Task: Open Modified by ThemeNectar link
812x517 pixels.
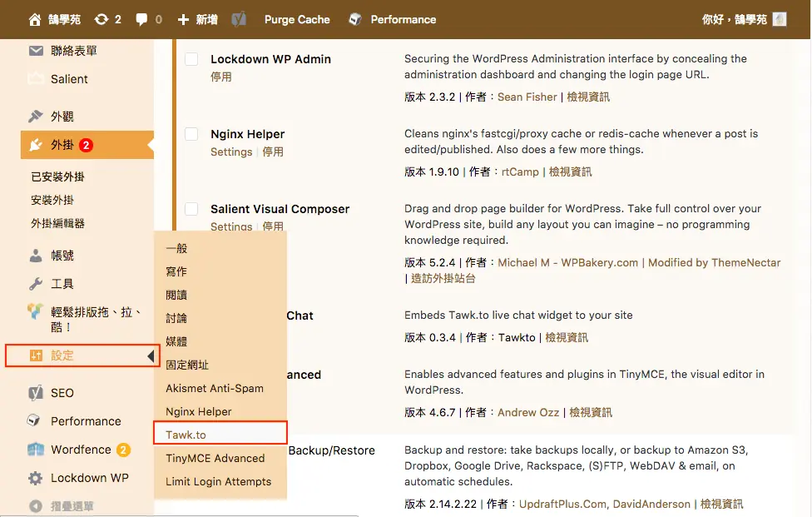Action: coord(714,262)
